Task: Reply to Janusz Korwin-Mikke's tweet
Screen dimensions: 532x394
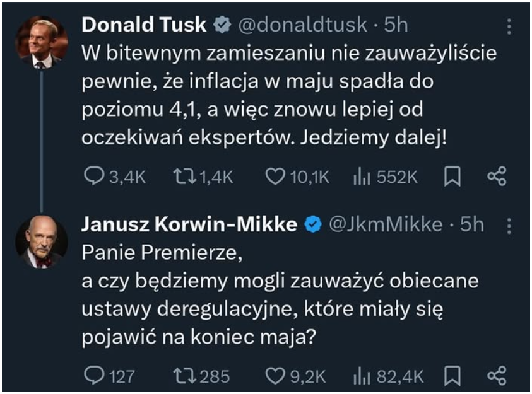Action: 95,376
